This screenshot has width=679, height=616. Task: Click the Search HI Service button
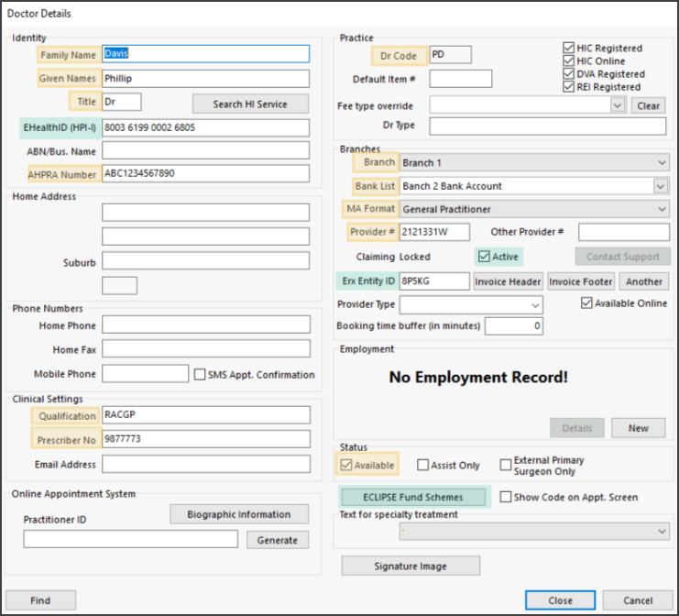(x=250, y=104)
